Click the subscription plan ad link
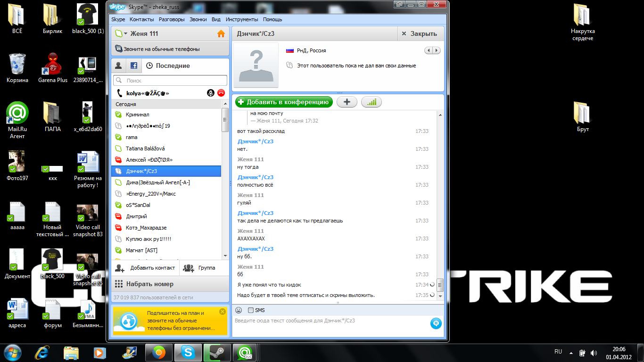The height and width of the screenshot is (362, 644). click(181, 321)
